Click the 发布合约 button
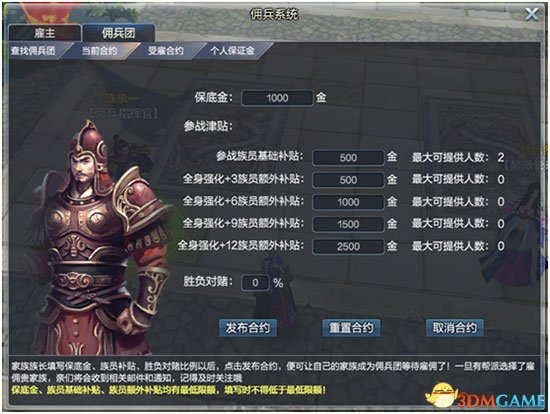The width and height of the screenshot is (550, 414). (248, 328)
